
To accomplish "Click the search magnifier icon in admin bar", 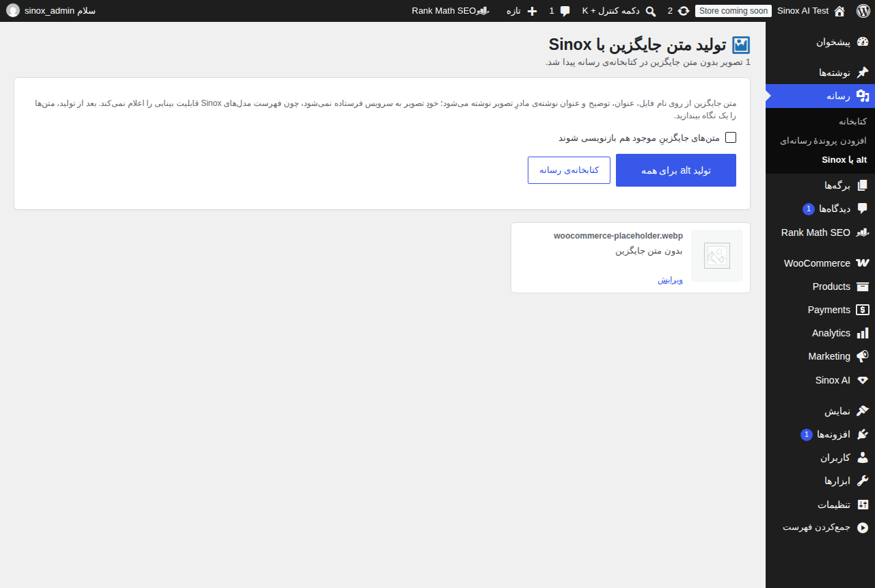I will [651, 11].
